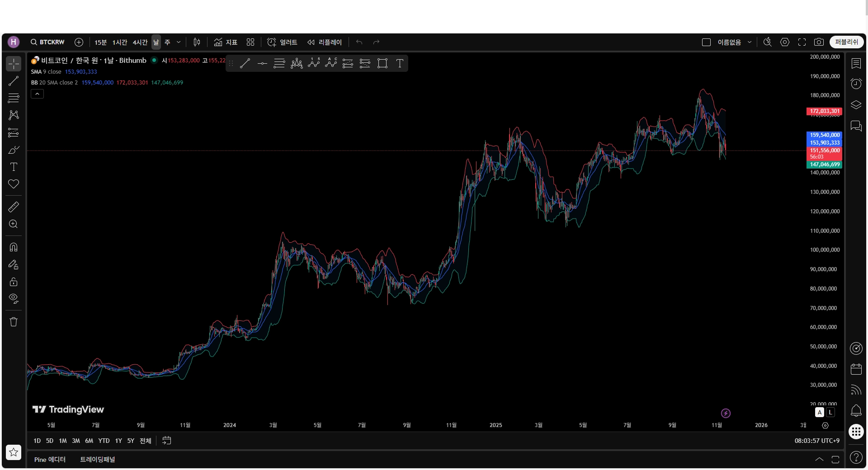Click the magnet mode icon

coord(14,247)
